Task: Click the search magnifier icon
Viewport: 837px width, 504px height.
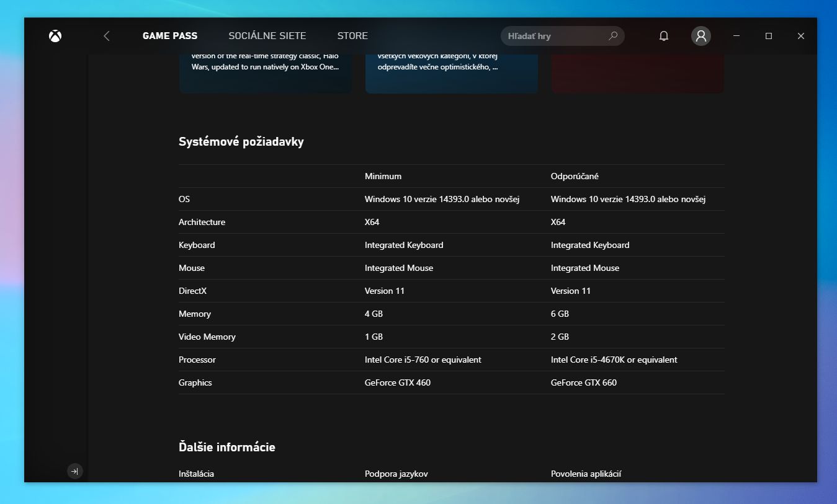Action: tap(613, 36)
